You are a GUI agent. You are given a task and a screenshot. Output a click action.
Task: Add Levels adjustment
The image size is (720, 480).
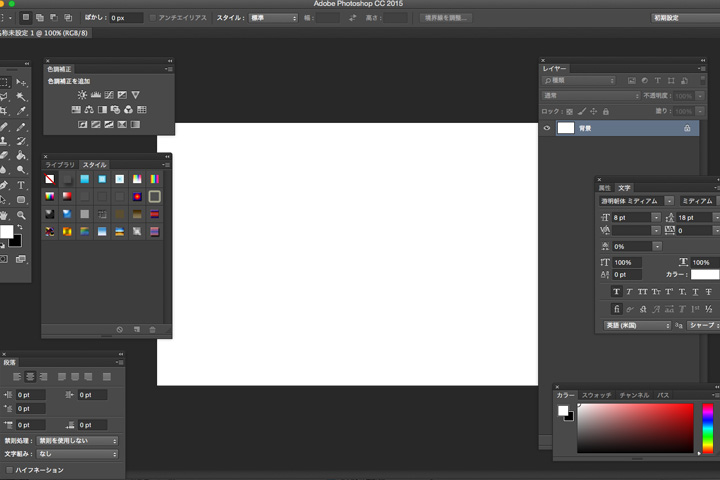[96, 95]
